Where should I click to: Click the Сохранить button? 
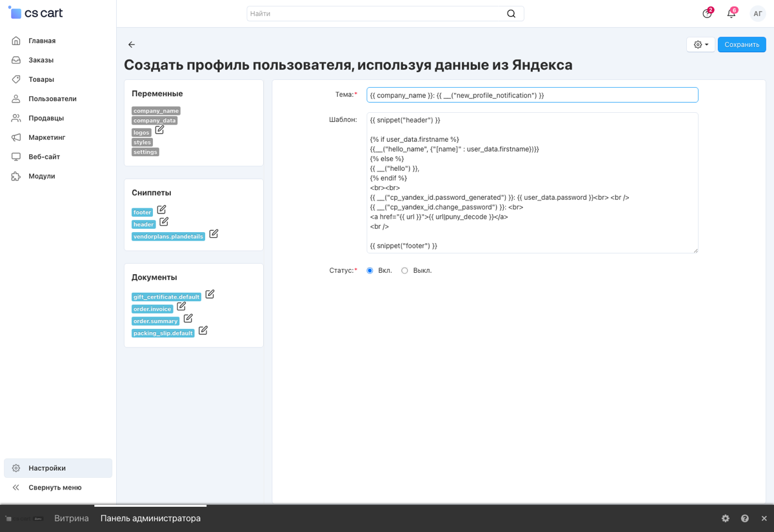click(742, 44)
